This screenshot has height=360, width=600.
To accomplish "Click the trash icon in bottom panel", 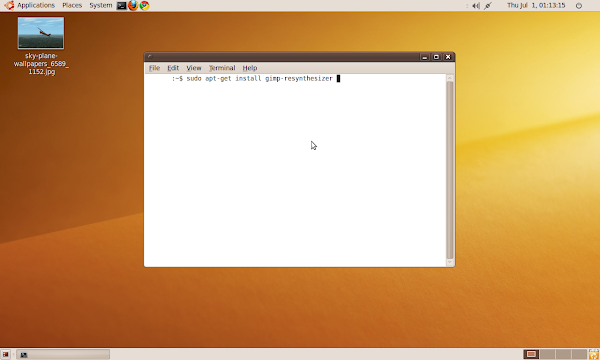I will tap(594, 354).
